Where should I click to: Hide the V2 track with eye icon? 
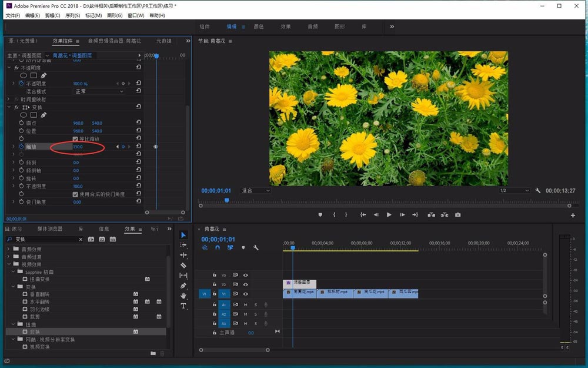click(246, 284)
